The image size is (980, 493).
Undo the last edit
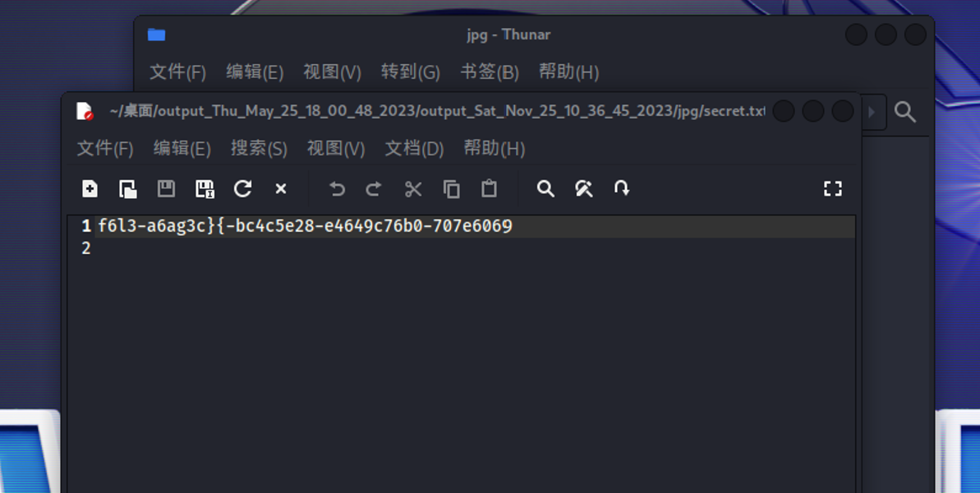(337, 189)
